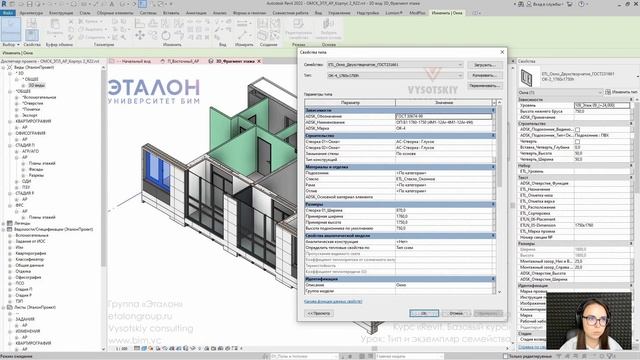Image resolution: width=640 pixels, height=360 pixels.
Task: Select the Move tool in the ribbon
Action: (x=140, y=36)
